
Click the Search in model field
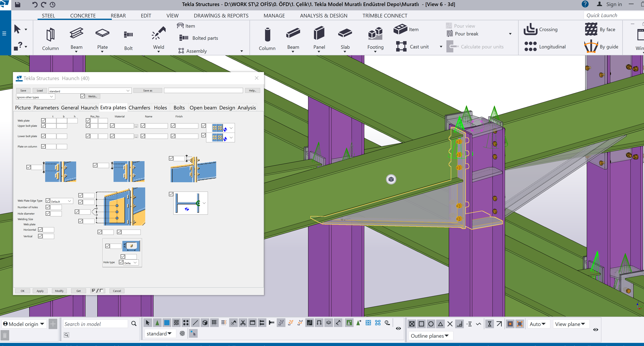click(x=95, y=324)
